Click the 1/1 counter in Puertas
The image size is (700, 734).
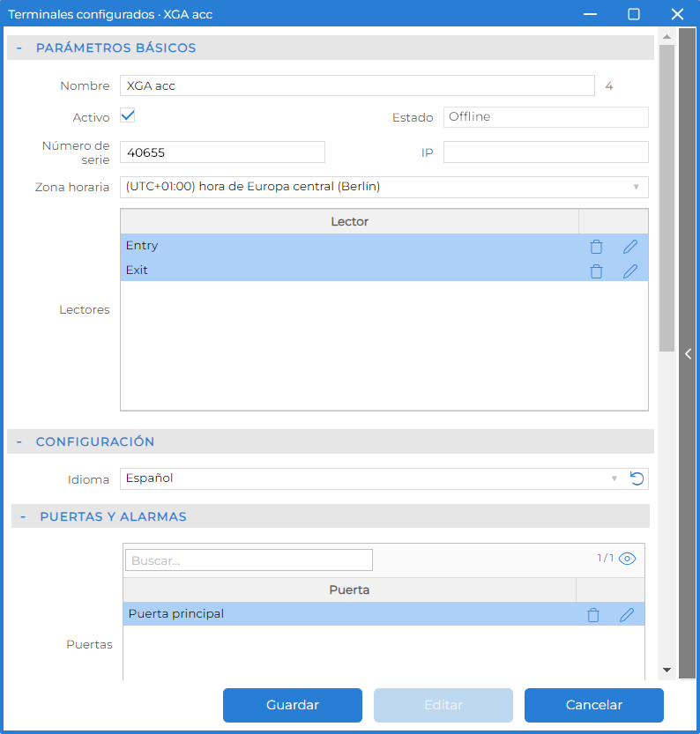click(x=606, y=558)
